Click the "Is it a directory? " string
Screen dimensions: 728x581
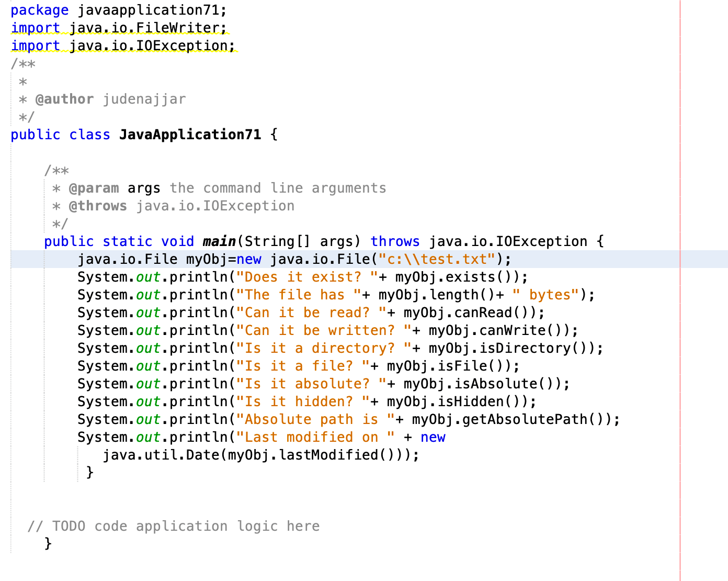point(324,349)
